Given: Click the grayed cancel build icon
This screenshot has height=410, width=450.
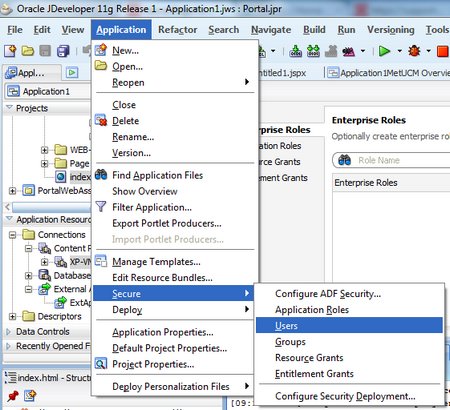Looking at the screenshot, I should (331, 51).
